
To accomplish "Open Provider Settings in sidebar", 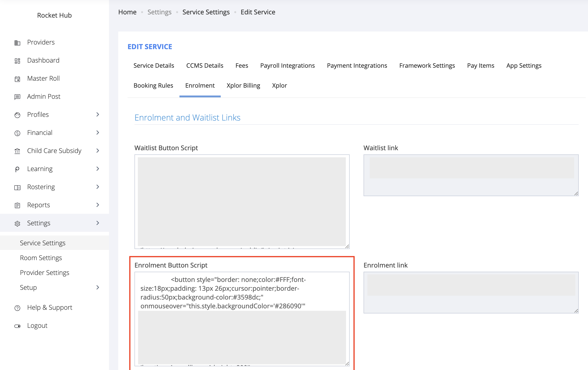I will point(45,273).
